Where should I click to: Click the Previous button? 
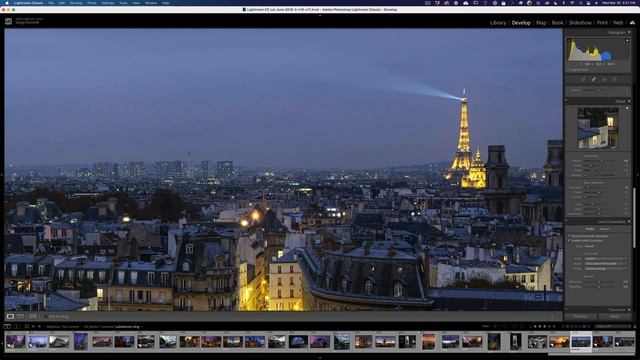point(581,316)
